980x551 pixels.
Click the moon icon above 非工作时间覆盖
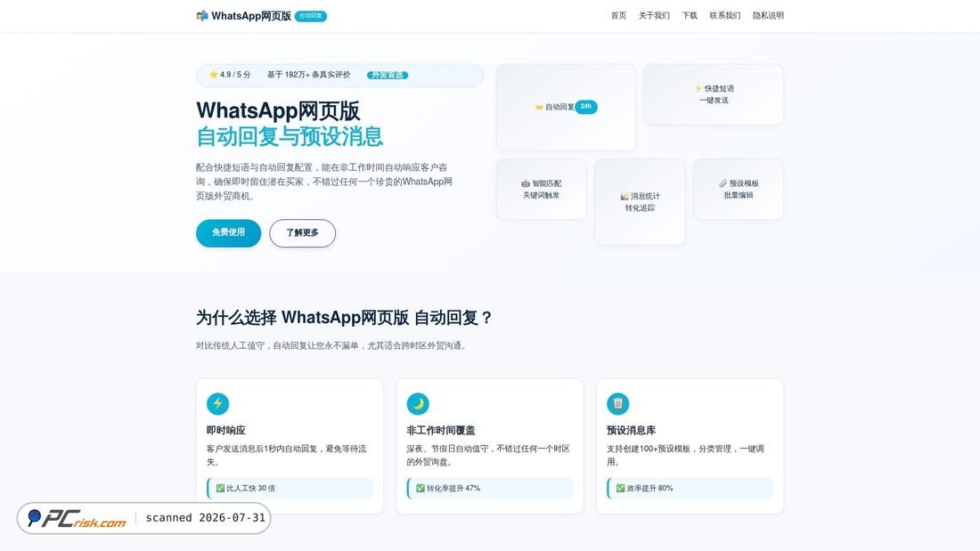(x=418, y=403)
